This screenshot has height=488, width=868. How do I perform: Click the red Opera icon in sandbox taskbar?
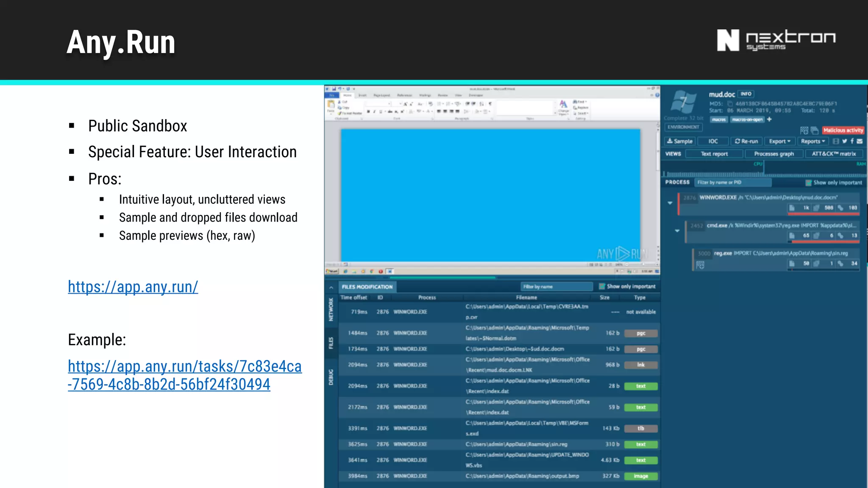click(x=381, y=271)
